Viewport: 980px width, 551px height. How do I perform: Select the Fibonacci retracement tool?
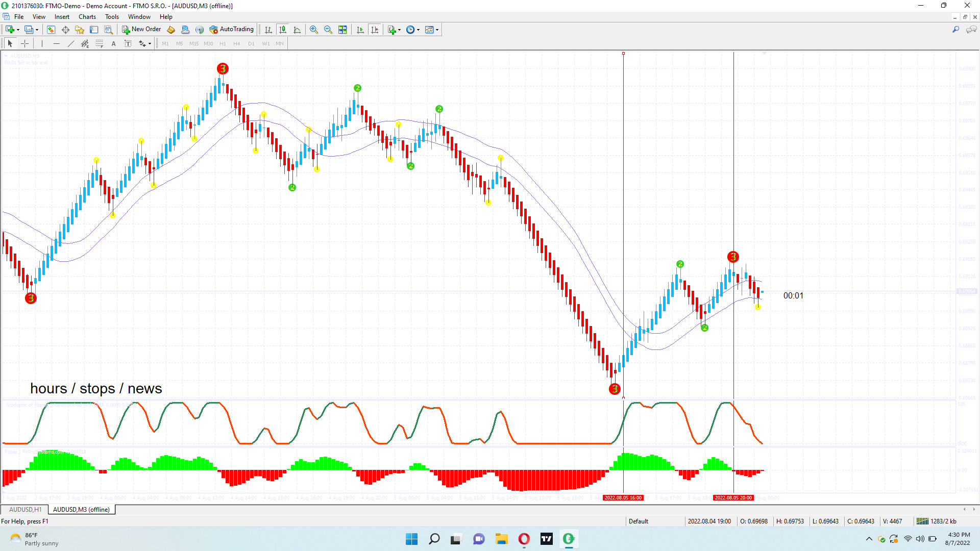coord(100,44)
